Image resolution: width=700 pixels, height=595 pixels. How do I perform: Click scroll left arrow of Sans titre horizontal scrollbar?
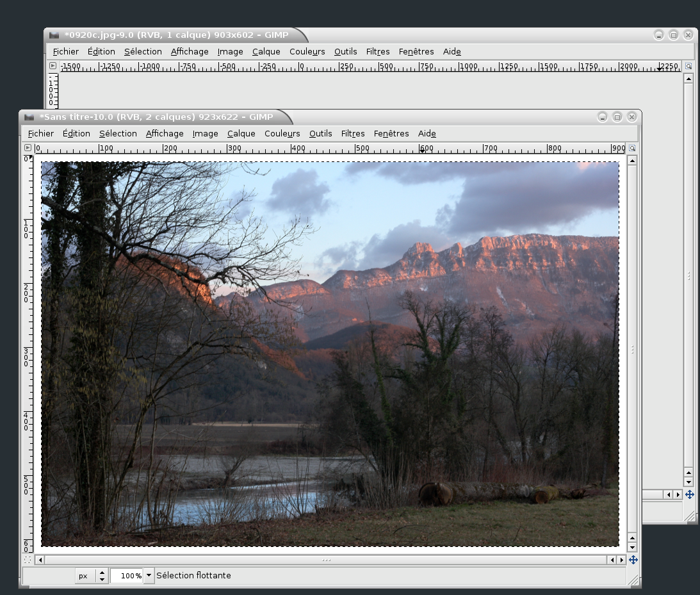pyautogui.click(x=41, y=560)
